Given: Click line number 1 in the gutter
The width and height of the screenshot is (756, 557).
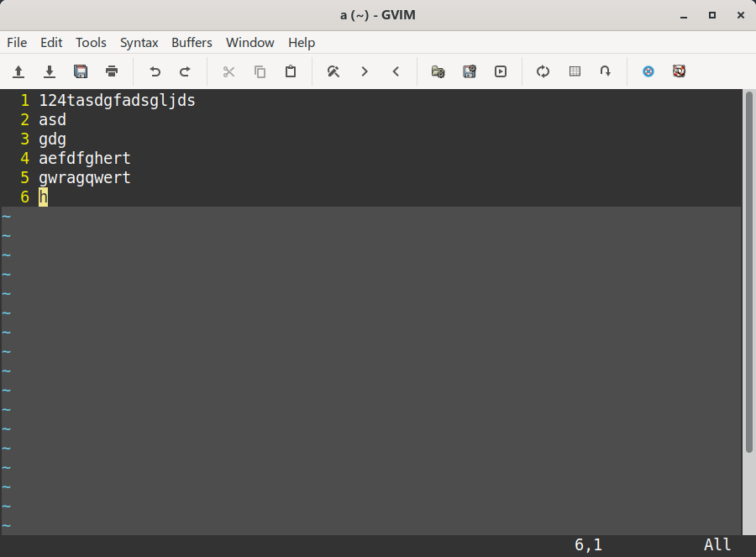Looking at the screenshot, I should point(25,100).
